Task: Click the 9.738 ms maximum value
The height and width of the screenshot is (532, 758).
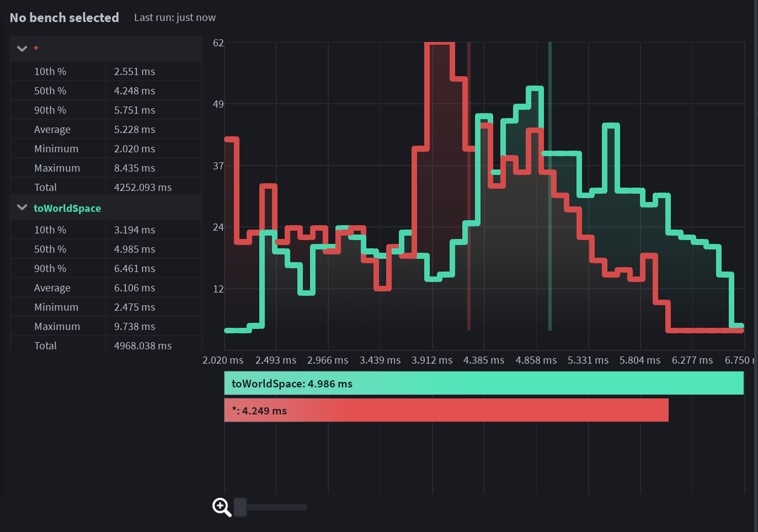Action: [x=135, y=327]
